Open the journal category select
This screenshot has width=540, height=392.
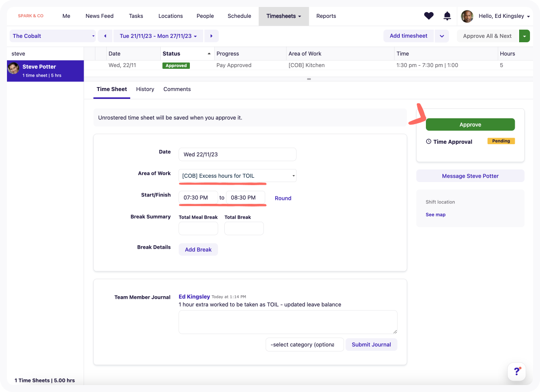304,345
